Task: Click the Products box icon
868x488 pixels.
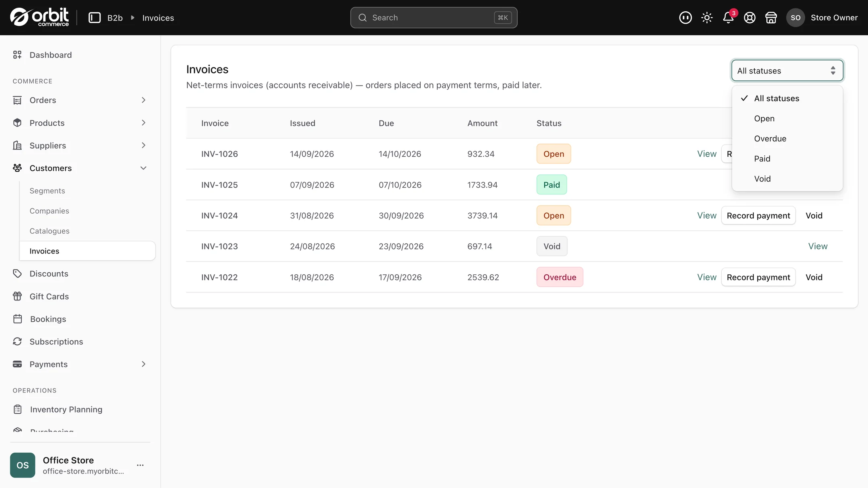Action: click(17, 123)
